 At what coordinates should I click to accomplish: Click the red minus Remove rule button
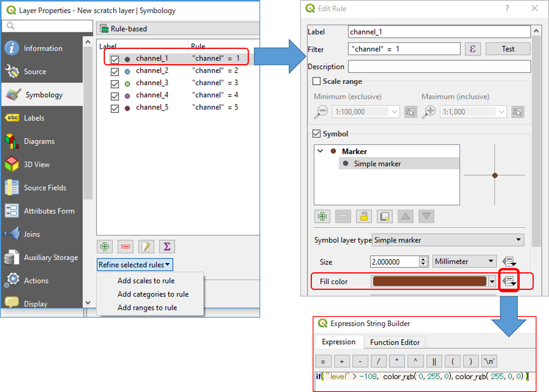125,246
